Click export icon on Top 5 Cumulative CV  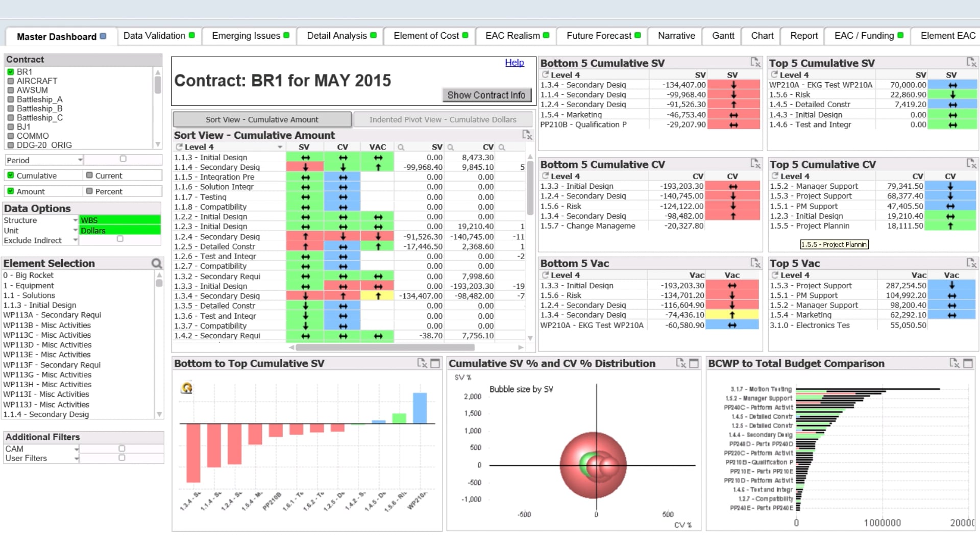coord(971,164)
